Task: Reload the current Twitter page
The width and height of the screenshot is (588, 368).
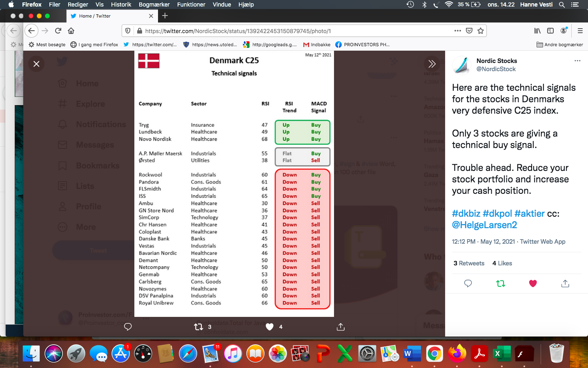Action: click(58, 31)
